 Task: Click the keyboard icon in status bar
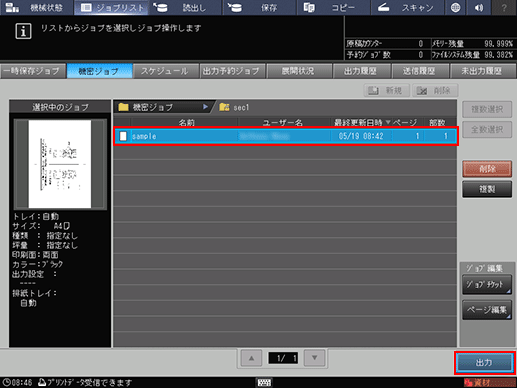click(x=264, y=382)
